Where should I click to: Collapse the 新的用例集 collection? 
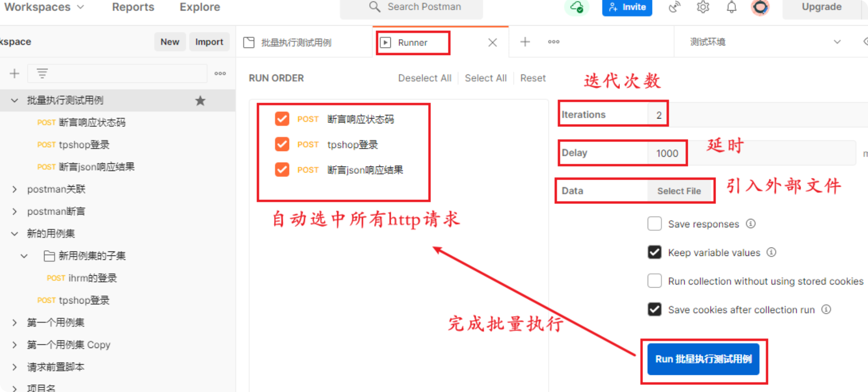point(15,233)
